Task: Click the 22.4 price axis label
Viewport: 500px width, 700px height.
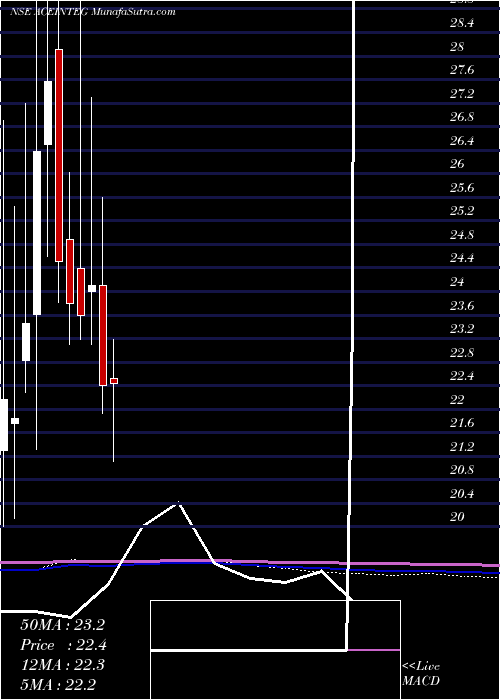Action: 462,376
